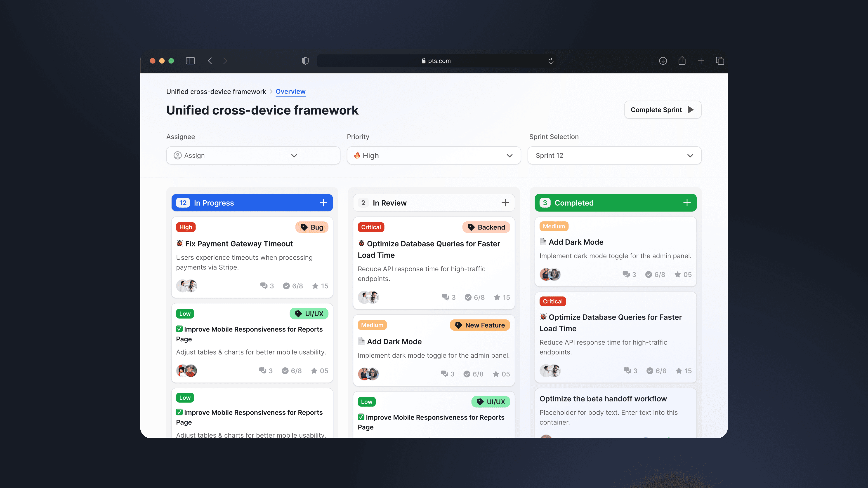Click the assignee avatars on the payment card
The height and width of the screenshot is (488, 868).
(187, 286)
